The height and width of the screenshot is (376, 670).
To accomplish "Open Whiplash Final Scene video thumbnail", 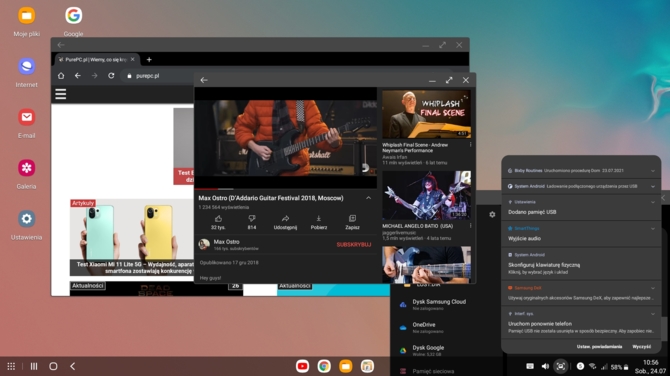I will coord(426,114).
